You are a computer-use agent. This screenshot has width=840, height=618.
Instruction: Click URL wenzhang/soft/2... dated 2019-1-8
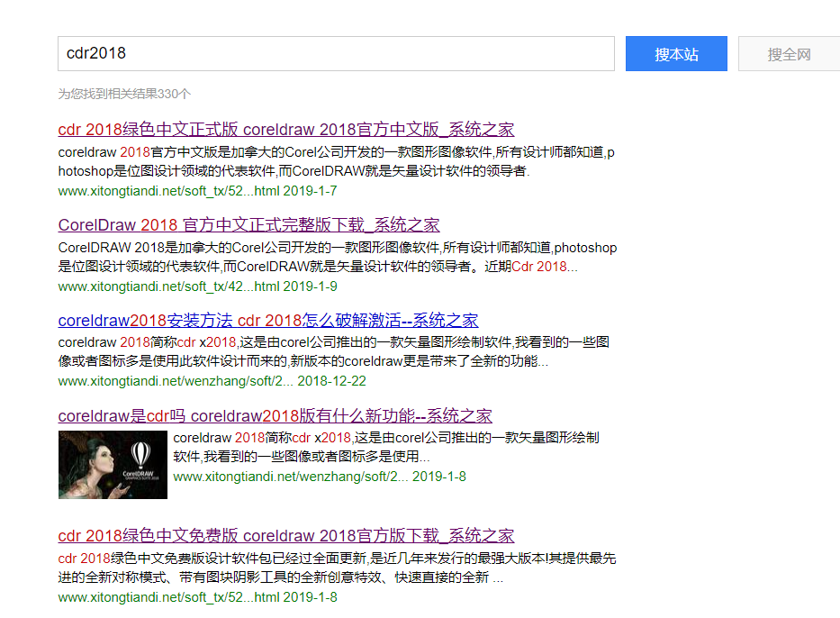[320, 477]
